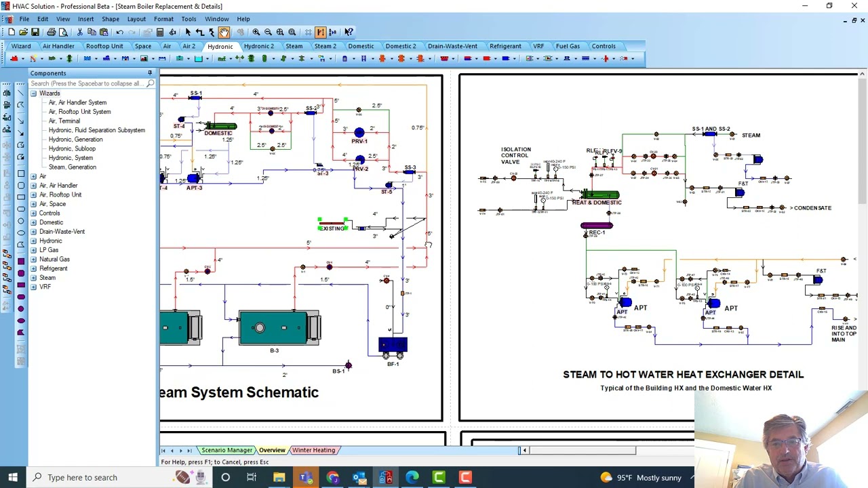
Task: Expand the Controls tree node
Action: point(33,213)
